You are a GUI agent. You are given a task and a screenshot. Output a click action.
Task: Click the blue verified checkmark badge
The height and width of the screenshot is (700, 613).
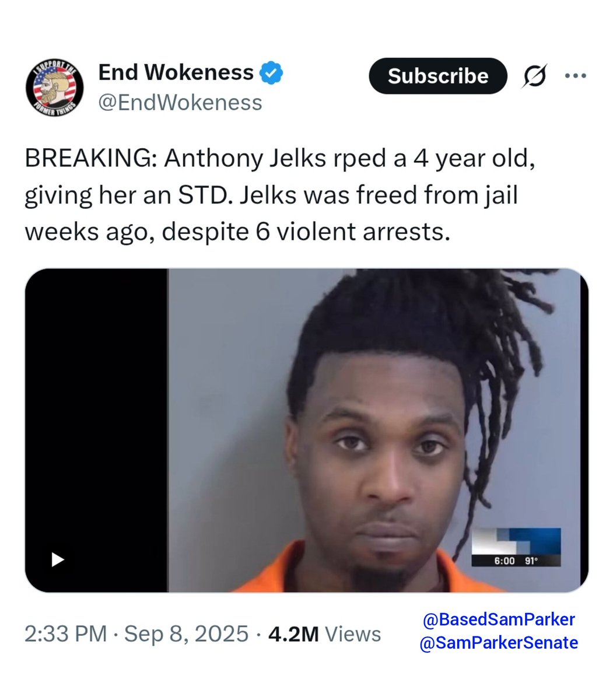(x=272, y=72)
